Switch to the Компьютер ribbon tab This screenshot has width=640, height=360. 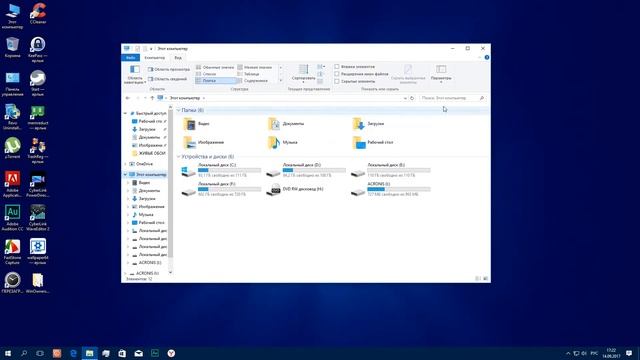[155, 58]
